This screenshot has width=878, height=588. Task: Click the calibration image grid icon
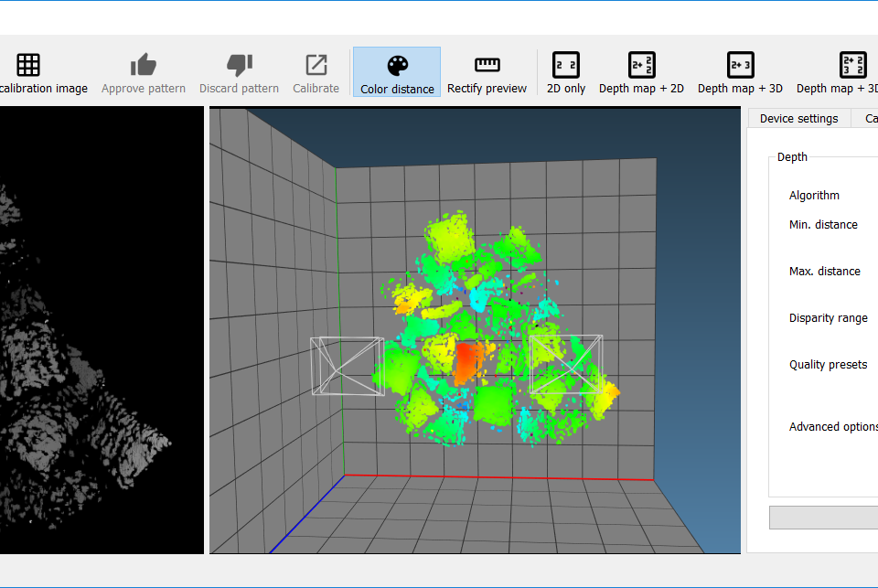pyautogui.click(x=28, y=65)
